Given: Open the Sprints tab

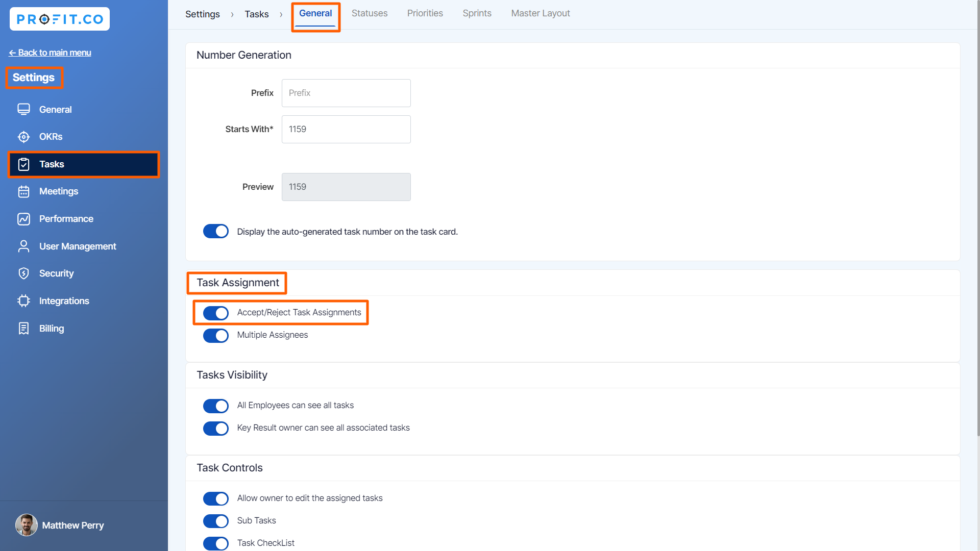Looking at the screenshot, I should 477,13.
